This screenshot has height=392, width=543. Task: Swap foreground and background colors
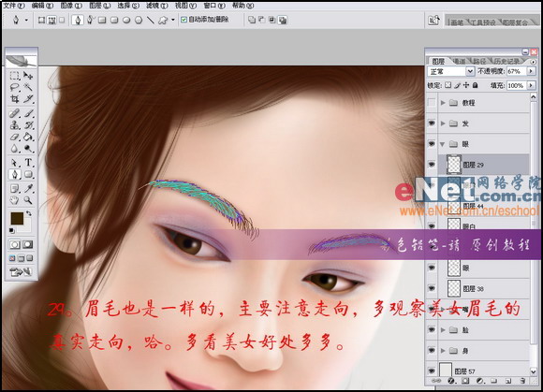[x=29, y=213]
